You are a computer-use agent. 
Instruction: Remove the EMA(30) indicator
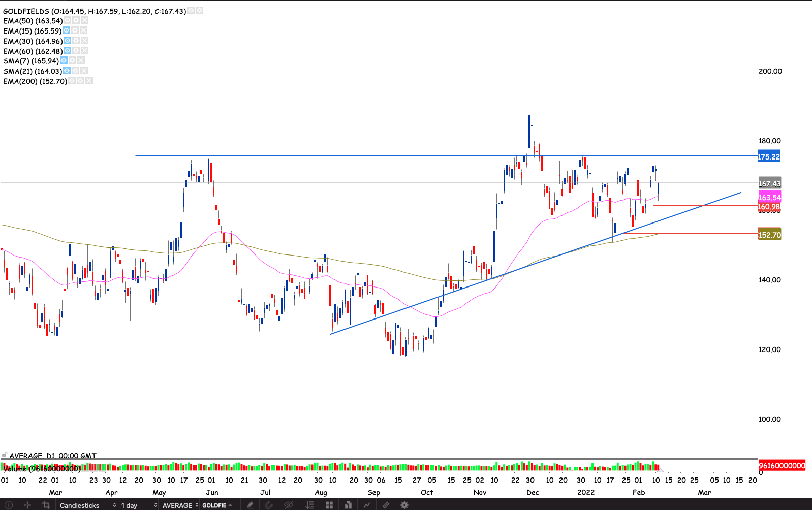[x=84, y=41]
